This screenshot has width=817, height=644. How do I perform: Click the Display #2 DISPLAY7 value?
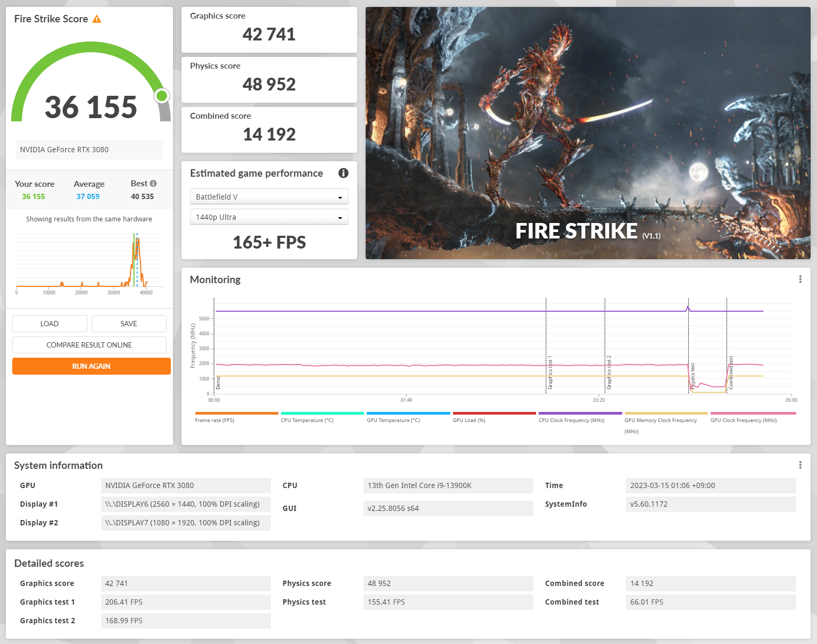point(186,523)
